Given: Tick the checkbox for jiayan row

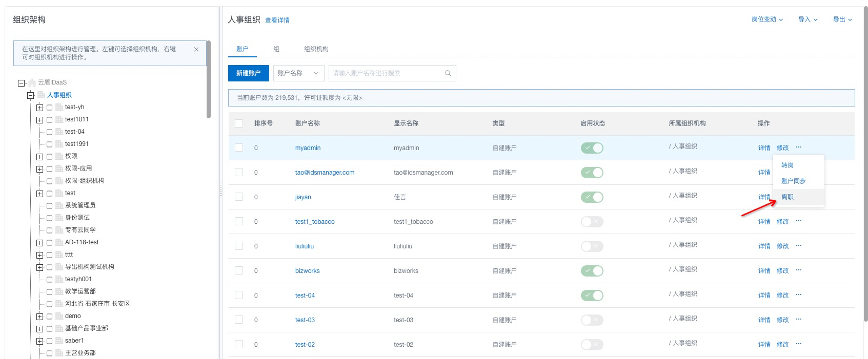Looking at the screenshot, I should (239, 197).
